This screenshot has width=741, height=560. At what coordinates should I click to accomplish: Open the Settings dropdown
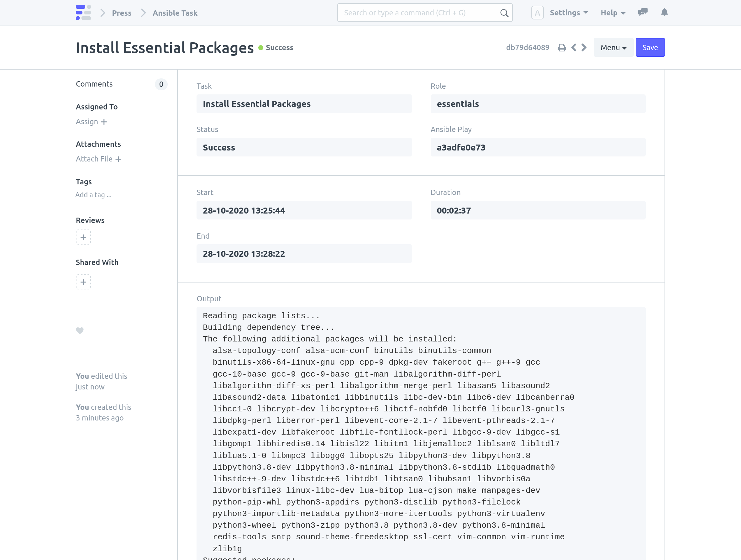569,13
